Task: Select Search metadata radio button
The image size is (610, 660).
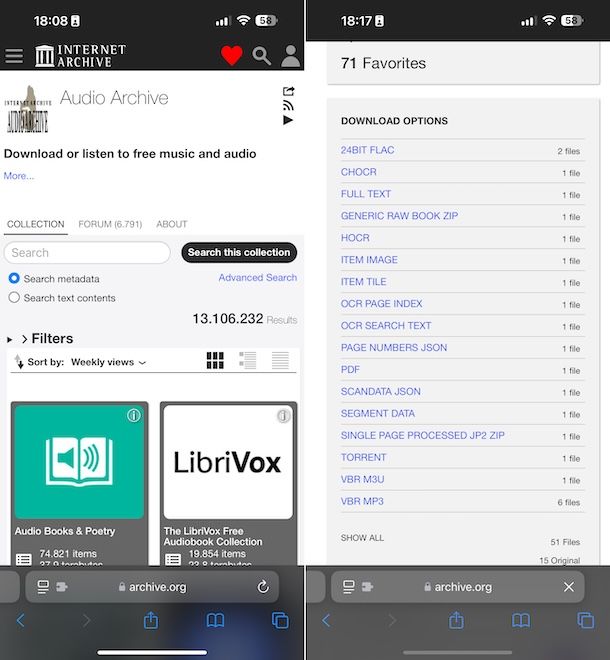Action: 14,278
